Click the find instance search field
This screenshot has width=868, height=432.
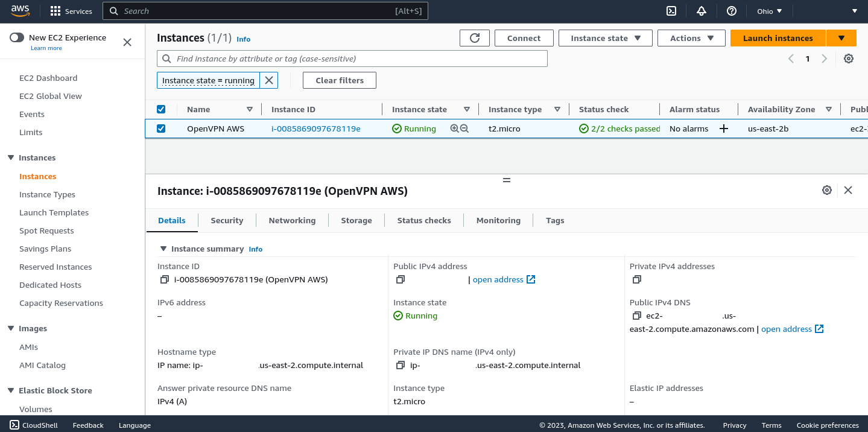coord(353,58)
